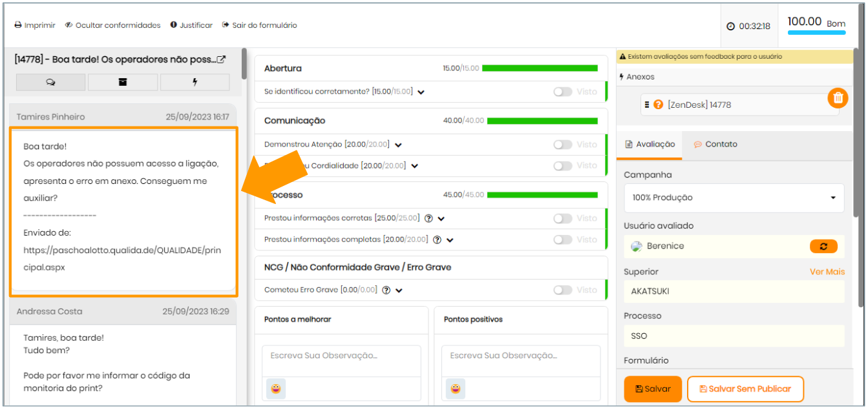This screenshot has height=408, width=868.
Task: Toggle Visto for Se identificou corretamente
Action: point(562,92)
